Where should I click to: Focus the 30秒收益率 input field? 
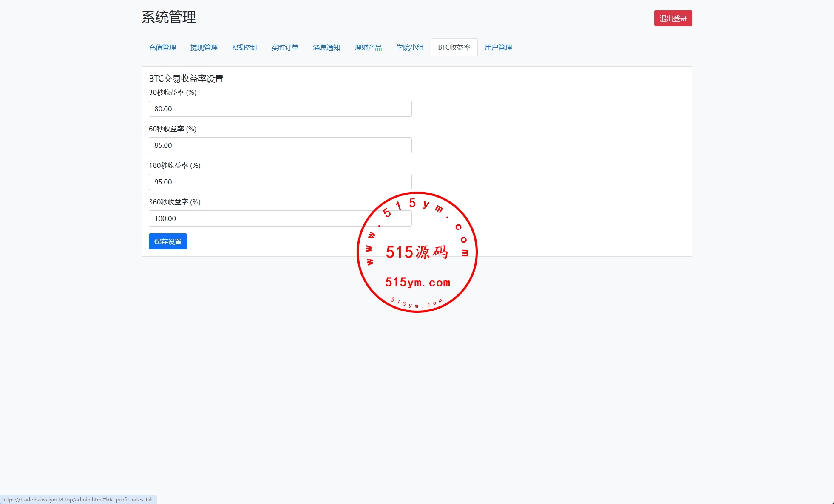[280, 109]
